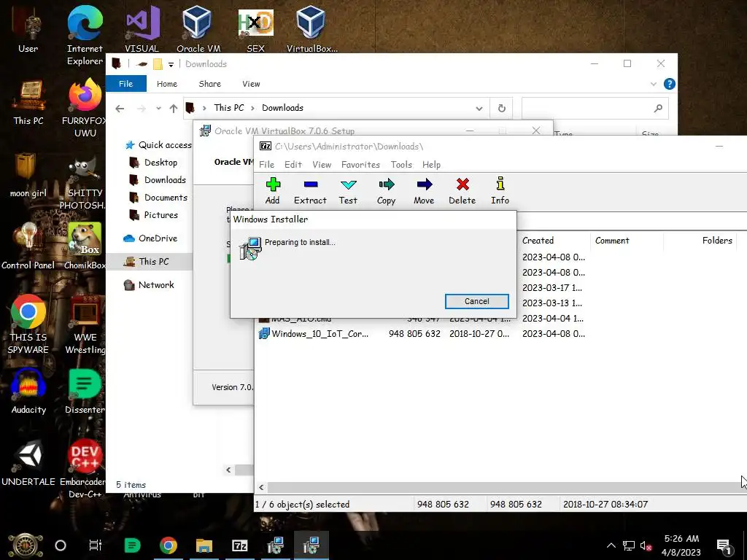747x560 pixels.
Task: Go up one folder in Explorer
Action: 174,109
